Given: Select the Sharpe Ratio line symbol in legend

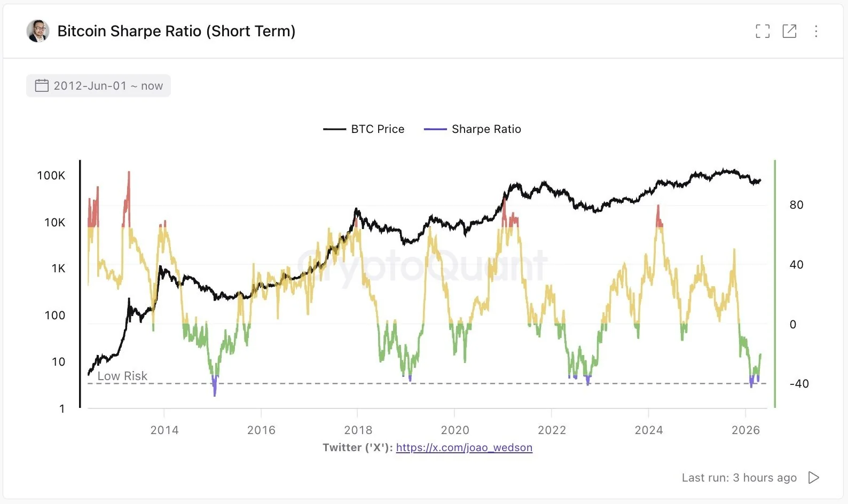Looking at the screenshot, I should pos(435,129).
